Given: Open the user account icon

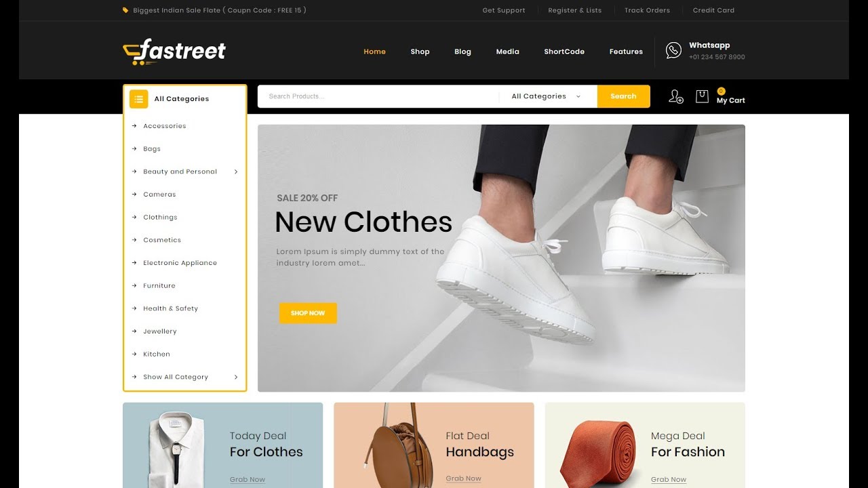Looking at the screenshot, I should click(x=675, y=96).
